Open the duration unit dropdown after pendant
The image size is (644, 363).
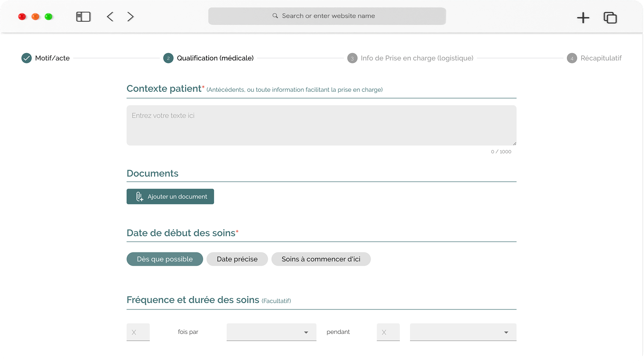pos(463,332)
